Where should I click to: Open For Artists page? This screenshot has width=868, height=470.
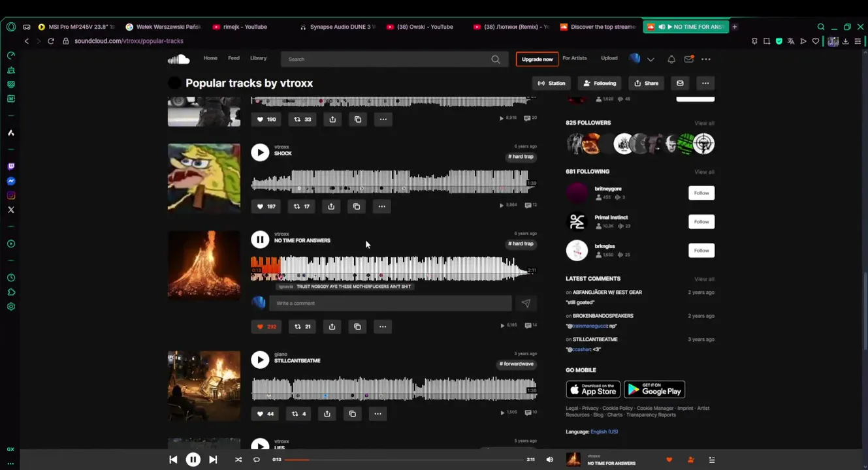[575, 58]
